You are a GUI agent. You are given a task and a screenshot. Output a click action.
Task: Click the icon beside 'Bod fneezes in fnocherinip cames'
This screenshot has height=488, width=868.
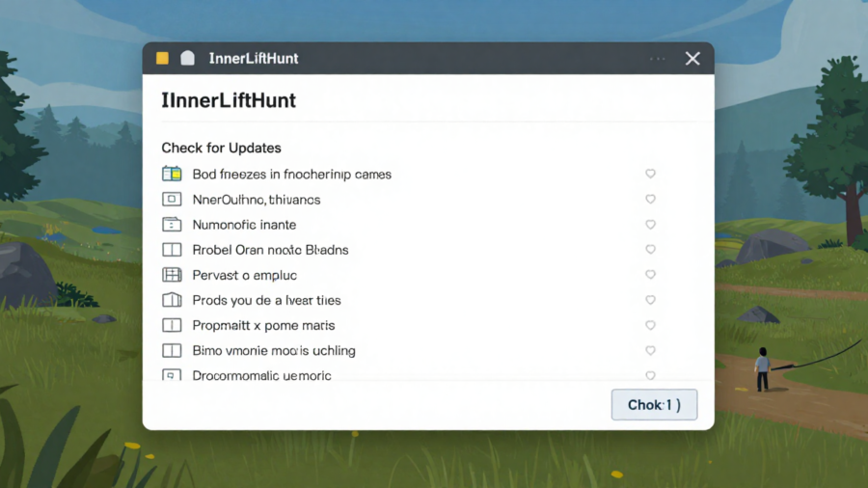172,175
